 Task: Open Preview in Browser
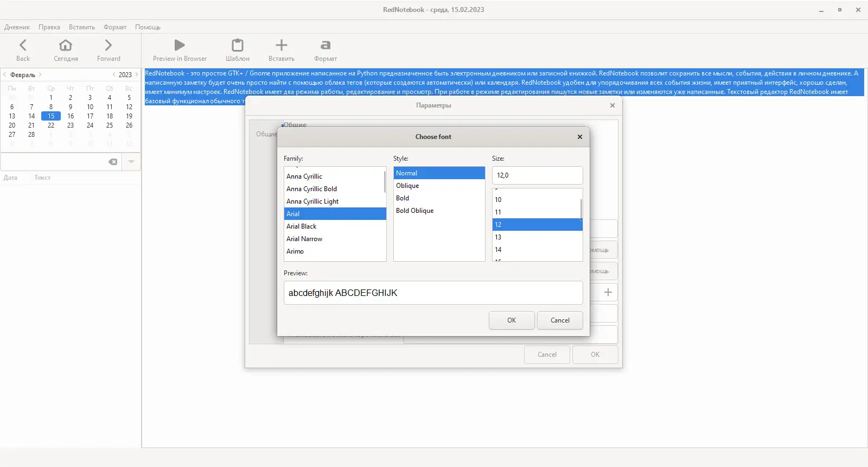(180, 51)
